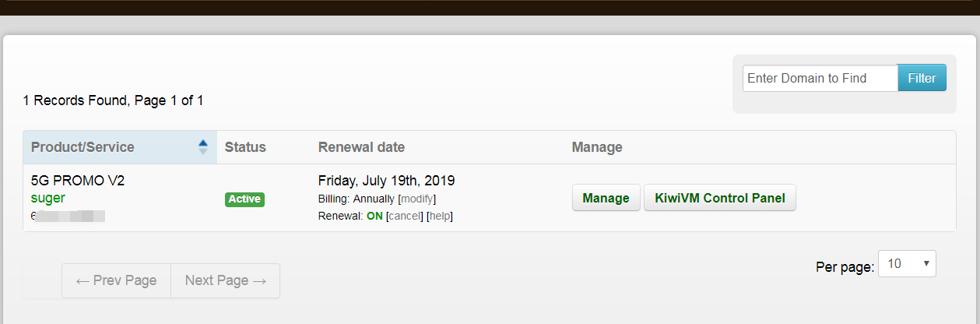The image size is (980, 324).
Task: Click the green ON renewal indicator
Action: pyautogui.click(x=374, y=216)
